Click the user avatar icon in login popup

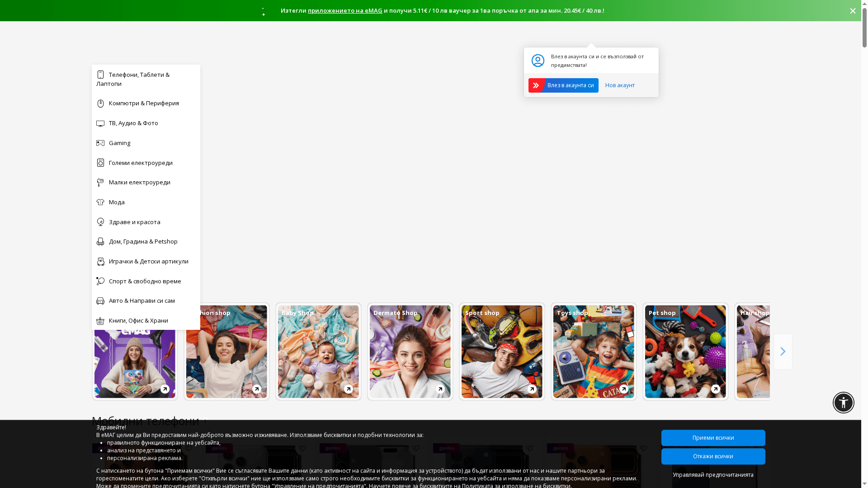point(538,61)
